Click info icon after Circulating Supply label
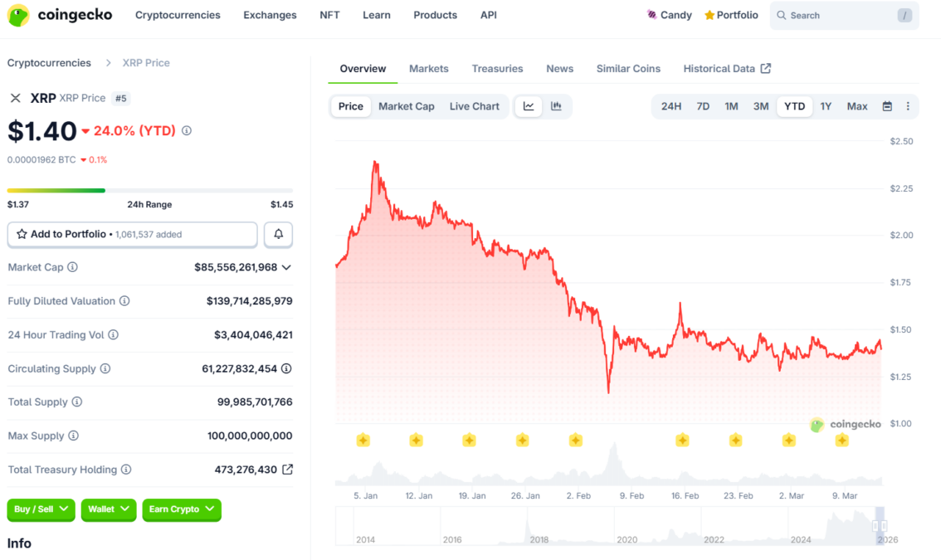 click(x=105, y=368)
